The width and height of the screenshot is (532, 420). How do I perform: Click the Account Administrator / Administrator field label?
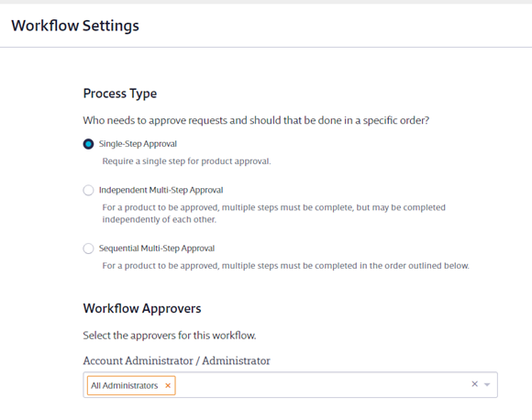click(x=177, y=360)
